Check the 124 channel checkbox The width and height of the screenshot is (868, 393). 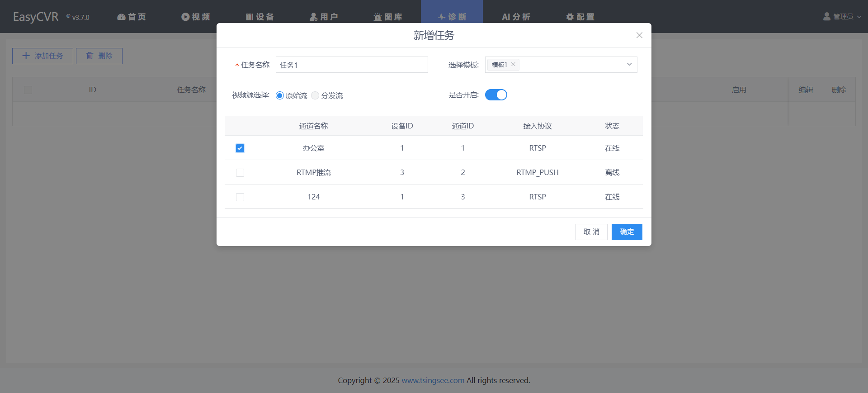point(240,197)
